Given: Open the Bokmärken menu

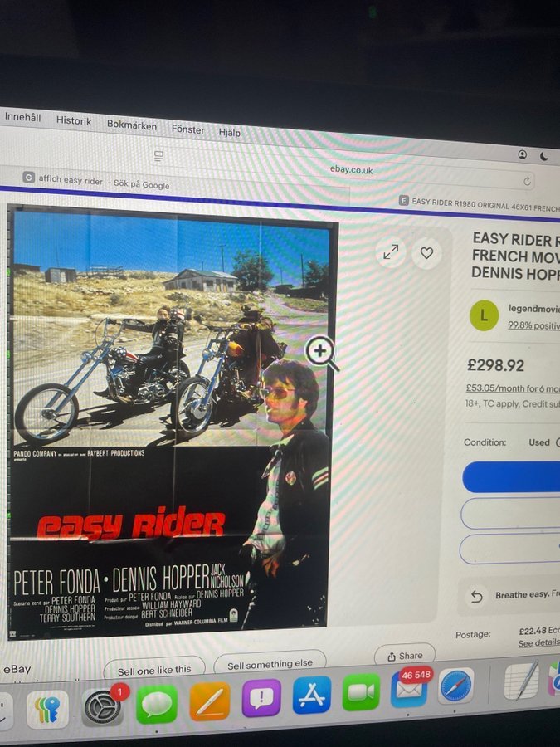Looking at the screenshot, I should pyautogui.click(x=131, y=124).
